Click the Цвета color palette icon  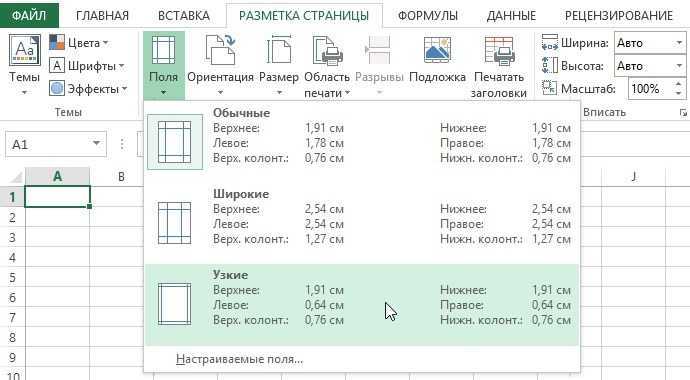point(57,43)
